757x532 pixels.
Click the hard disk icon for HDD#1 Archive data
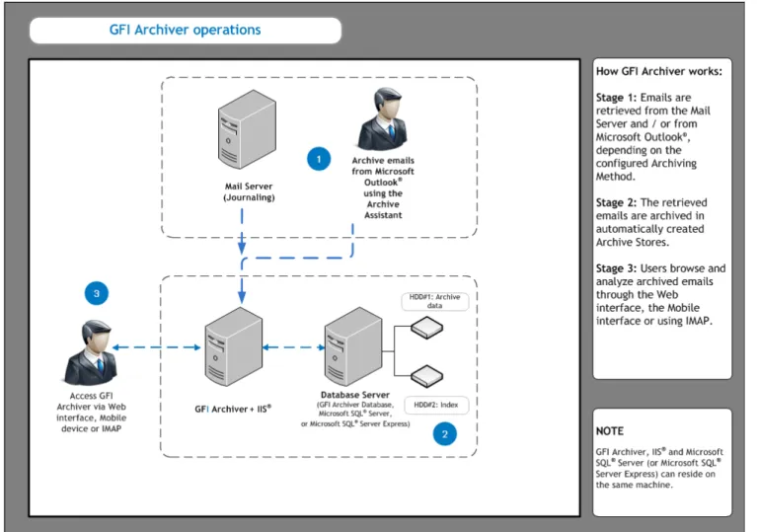coord(426,328)
